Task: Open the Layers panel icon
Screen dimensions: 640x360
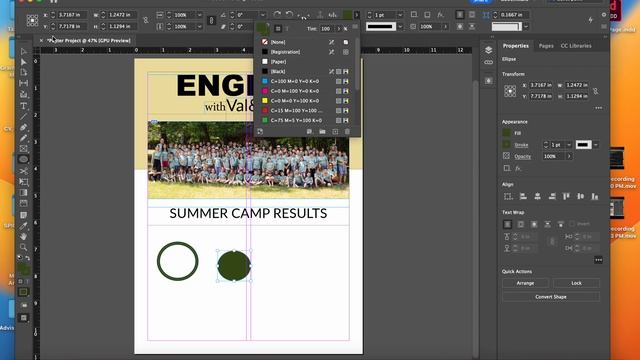Action: point(488,50)
